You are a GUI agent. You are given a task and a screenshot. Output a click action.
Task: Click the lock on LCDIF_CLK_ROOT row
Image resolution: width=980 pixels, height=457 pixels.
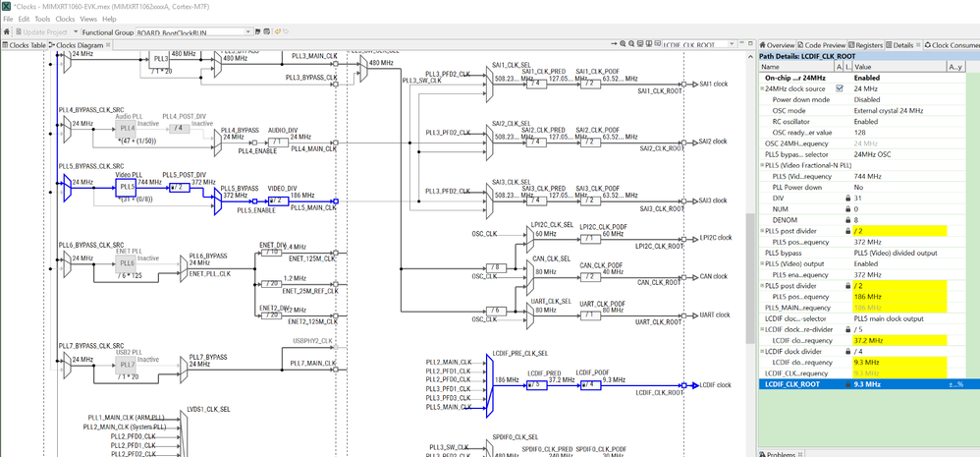pos(847,384)
